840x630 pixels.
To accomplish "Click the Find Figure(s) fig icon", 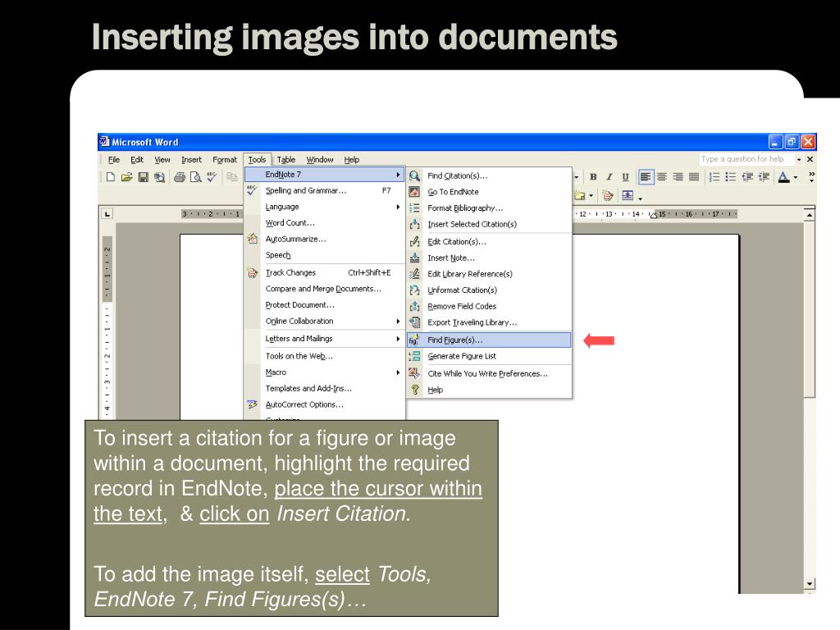I will click(414, 340).
